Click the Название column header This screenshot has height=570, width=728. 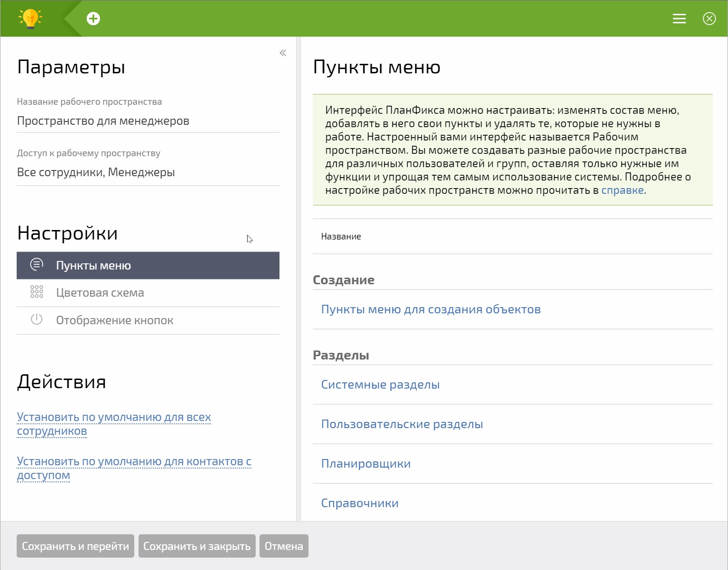[x=341, y=237]
